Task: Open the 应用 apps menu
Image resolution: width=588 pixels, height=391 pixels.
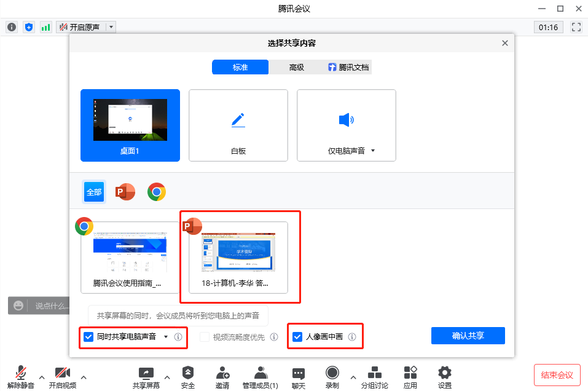Action: (410, 377)
